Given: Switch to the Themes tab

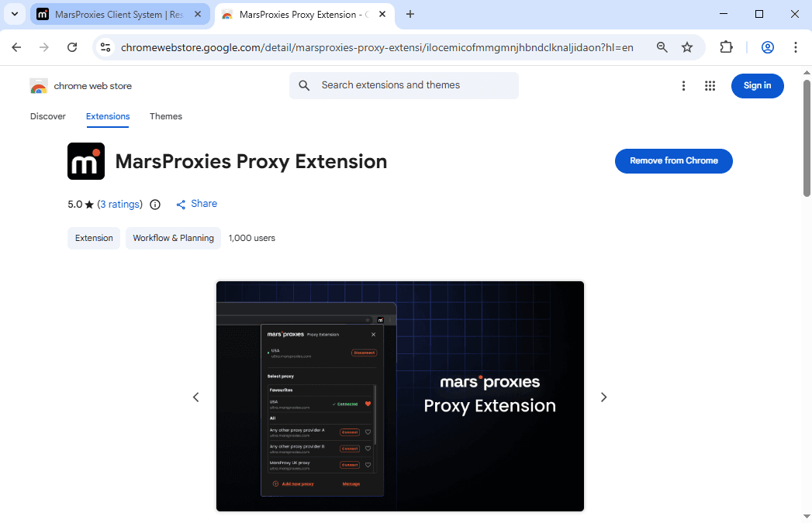Looking at the screenshot, I should (166, 116).
